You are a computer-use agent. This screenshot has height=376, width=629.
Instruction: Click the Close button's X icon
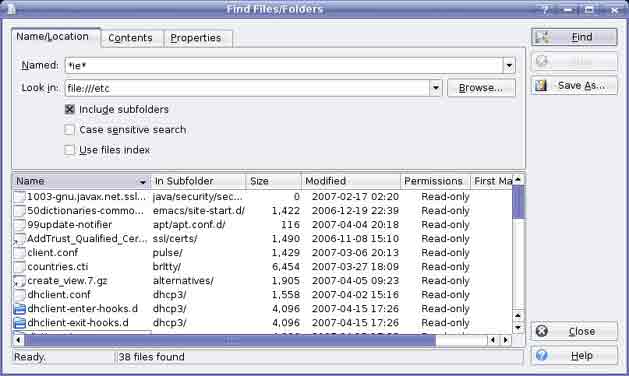542,331
